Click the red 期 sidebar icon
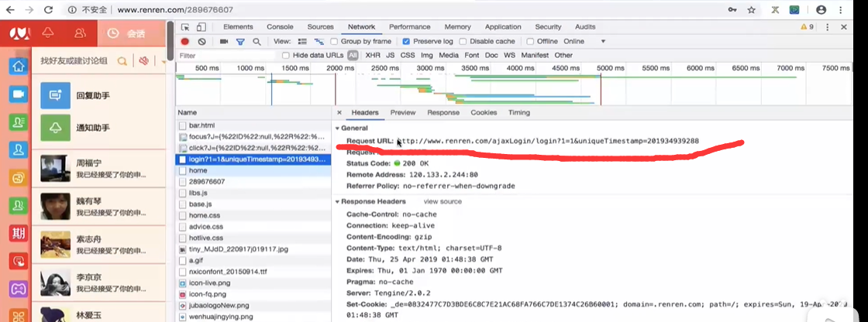868x322 pixels. coord(19,233)
